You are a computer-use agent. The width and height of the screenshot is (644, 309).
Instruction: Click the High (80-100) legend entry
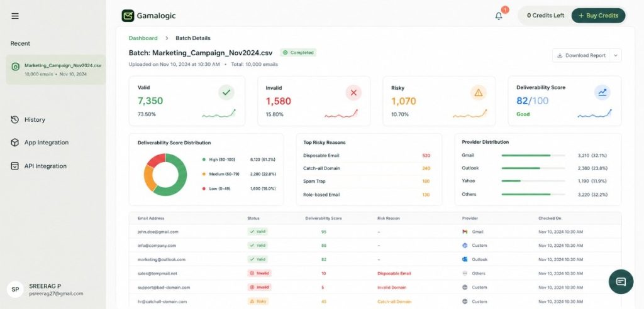pos(238,160)
